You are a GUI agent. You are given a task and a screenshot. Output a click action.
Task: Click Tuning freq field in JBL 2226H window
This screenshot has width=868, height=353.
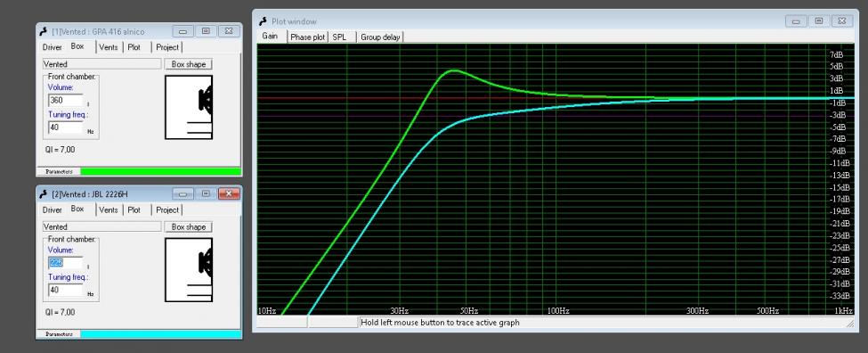[x=66, y=290]
